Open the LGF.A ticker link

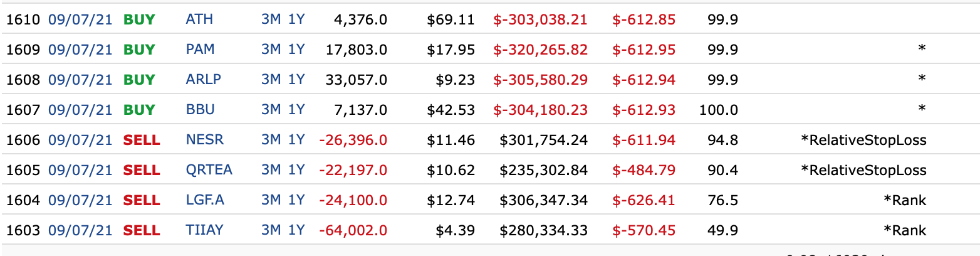pyautogui.click(x=204, y=200)
